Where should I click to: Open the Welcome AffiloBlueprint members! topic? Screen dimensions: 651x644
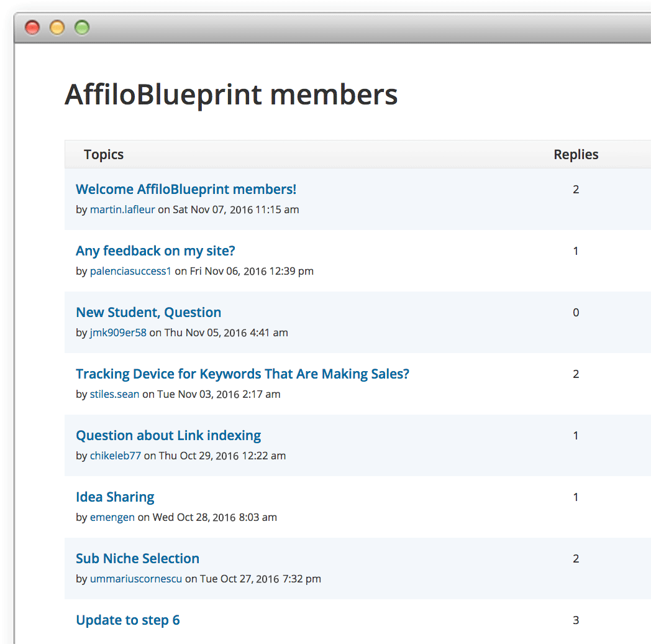tap(186, 190)
